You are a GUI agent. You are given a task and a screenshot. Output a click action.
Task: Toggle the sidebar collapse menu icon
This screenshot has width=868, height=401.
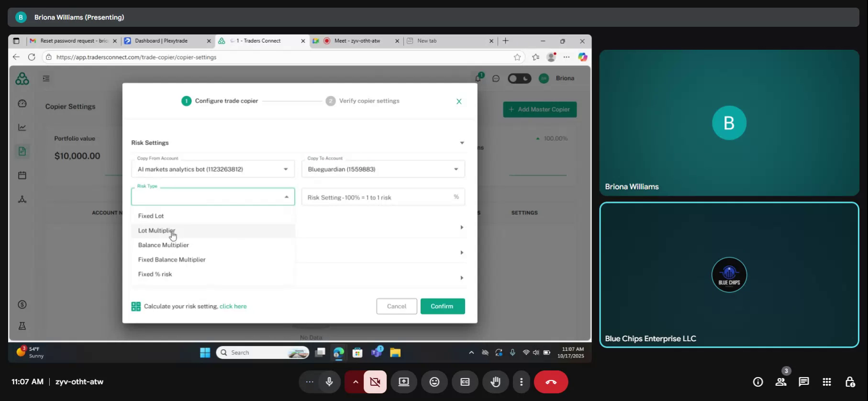pos(46,78)
